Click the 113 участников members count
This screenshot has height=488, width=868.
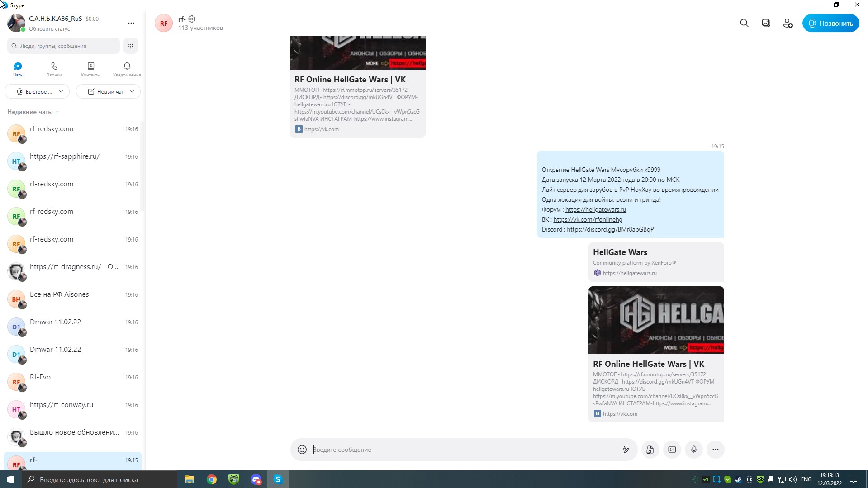200,28
